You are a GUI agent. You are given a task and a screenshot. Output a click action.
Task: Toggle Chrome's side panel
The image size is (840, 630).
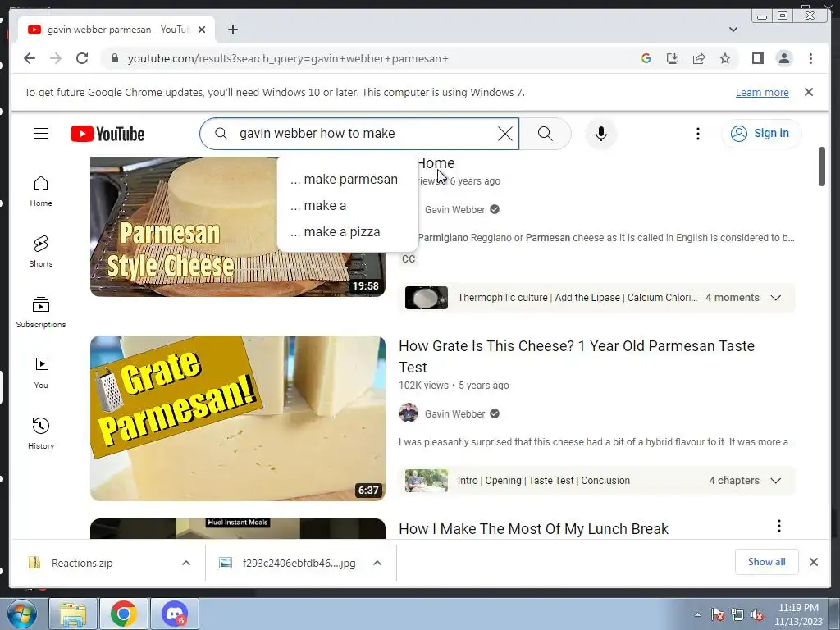757,58
